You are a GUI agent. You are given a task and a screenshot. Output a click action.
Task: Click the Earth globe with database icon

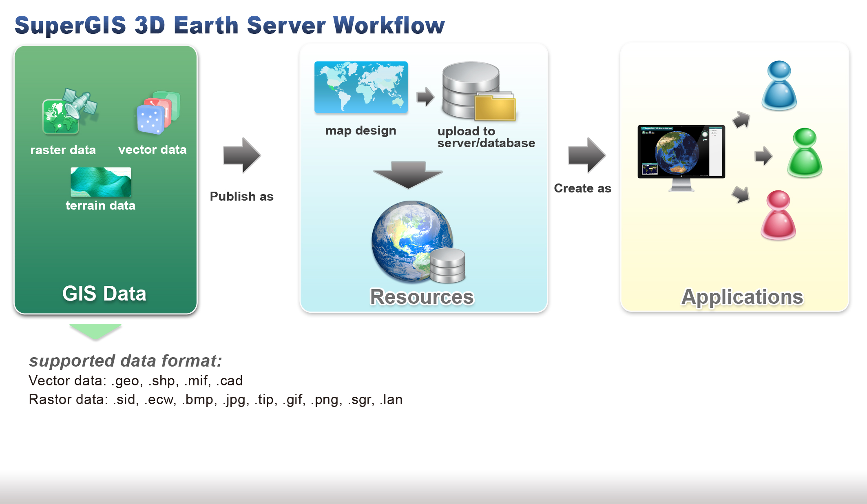point(418,242)
